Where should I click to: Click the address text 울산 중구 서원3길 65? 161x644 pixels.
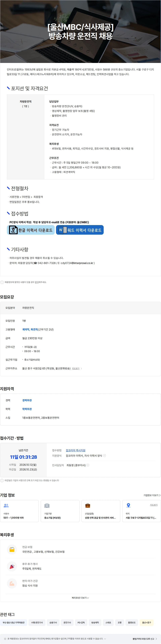point(46,369)
